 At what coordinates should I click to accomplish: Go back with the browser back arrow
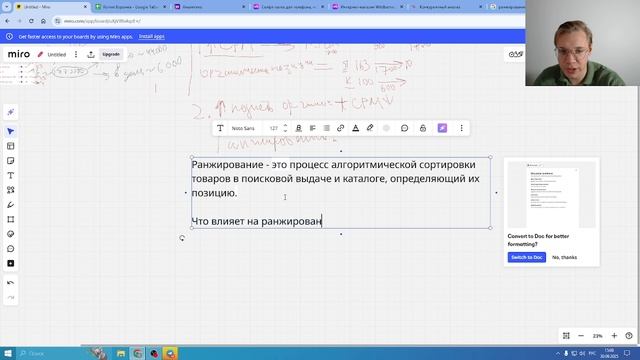tap(8, 21)
